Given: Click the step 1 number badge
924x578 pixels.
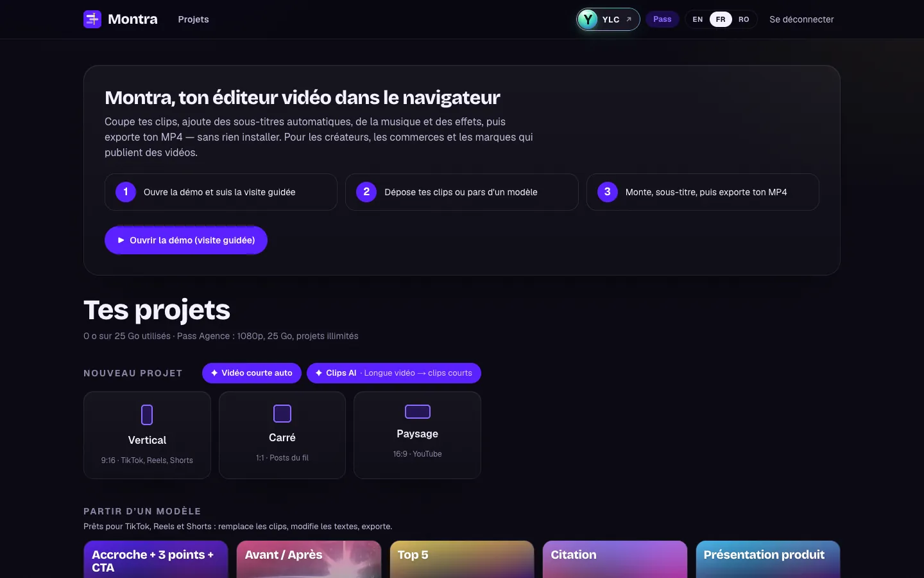Looking at the screenshot, I should coord(126,192).
